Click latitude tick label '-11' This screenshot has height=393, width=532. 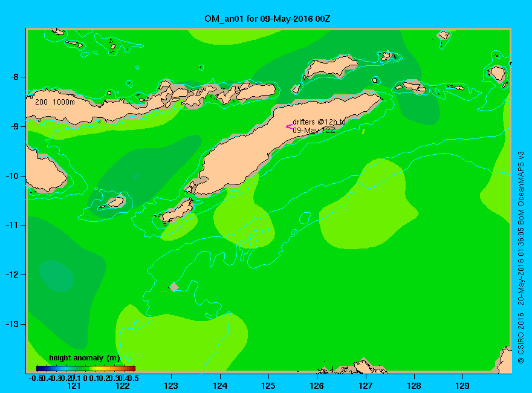[12, 225]
